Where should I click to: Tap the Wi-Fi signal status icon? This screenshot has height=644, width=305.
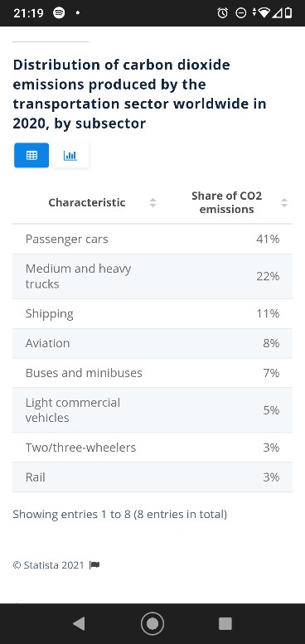tap(263, 13)
